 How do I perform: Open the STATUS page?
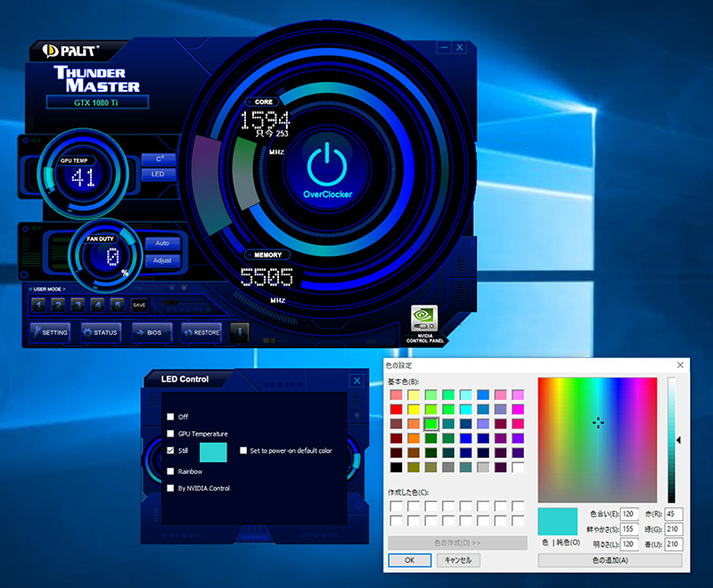tap(102, 332)
